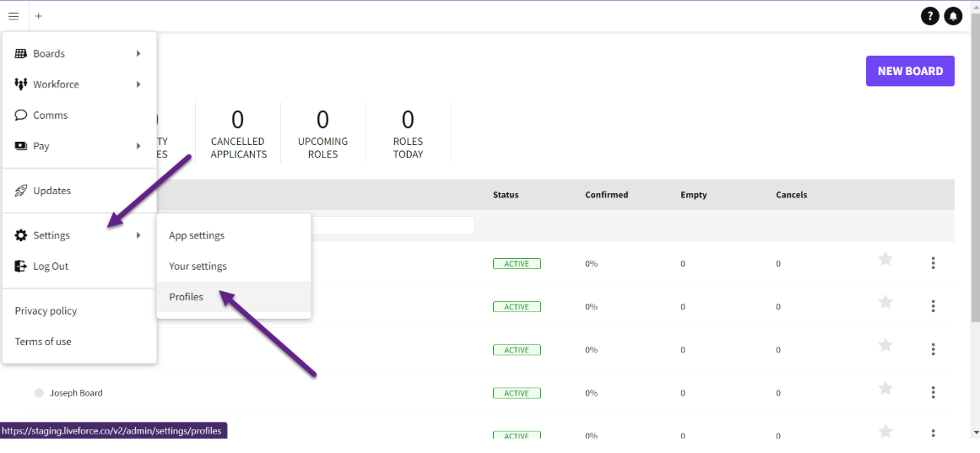Open the hamburger menu icon
980x453 pixels.
14,16
